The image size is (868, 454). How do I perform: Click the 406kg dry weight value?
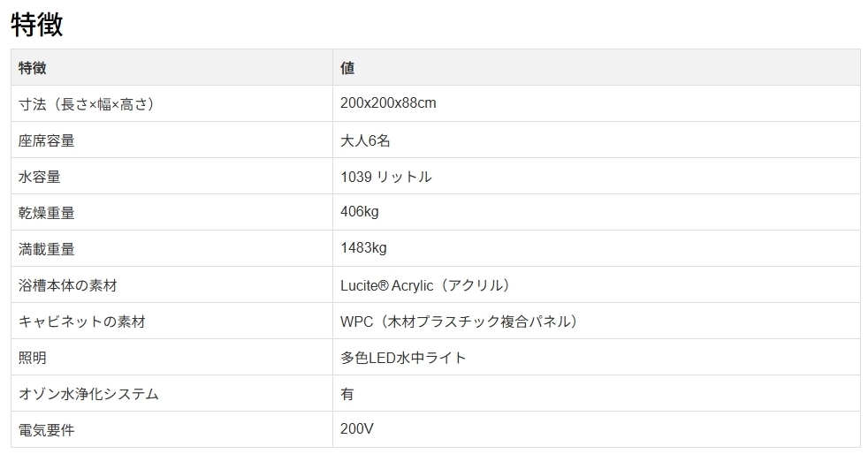coord(360,212)
